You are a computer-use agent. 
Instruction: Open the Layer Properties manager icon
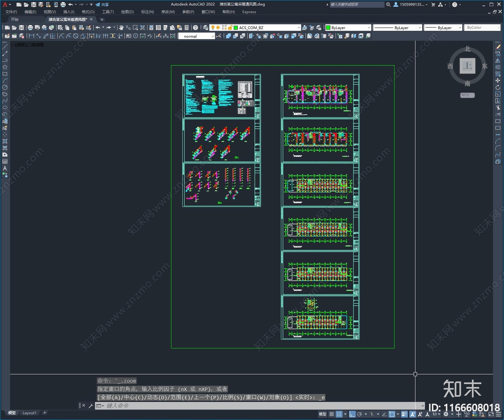pos(205,28)
